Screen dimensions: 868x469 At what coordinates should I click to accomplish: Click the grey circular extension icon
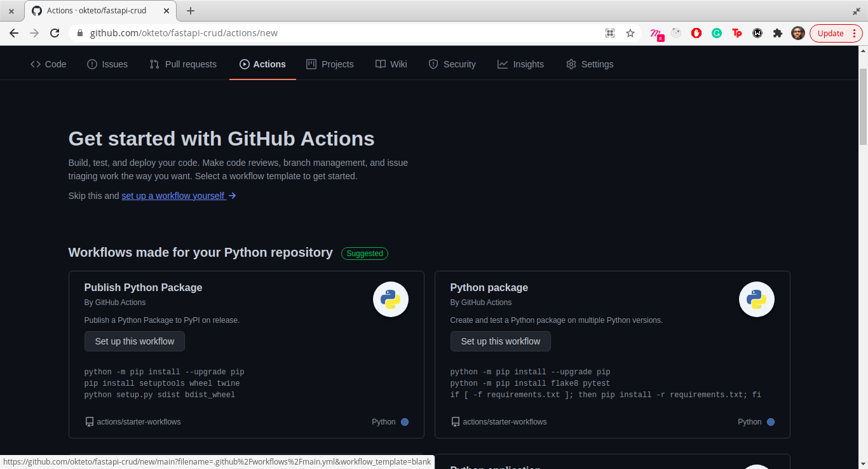coord(676,33)
